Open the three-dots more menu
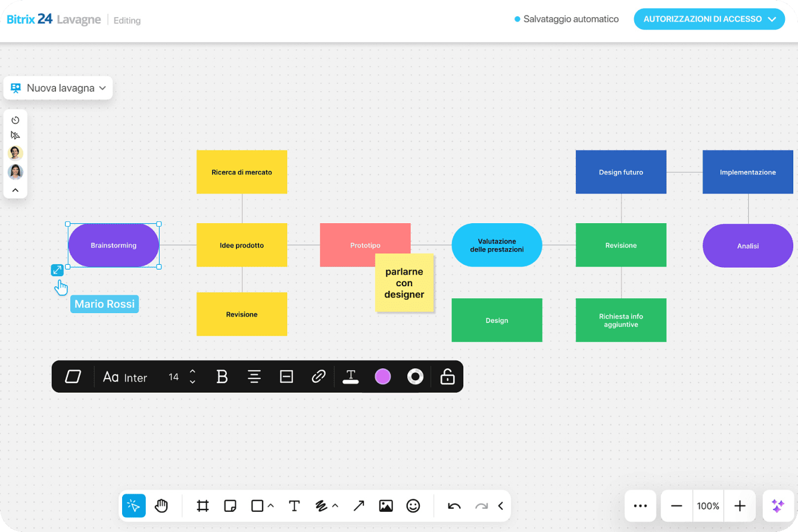The height and width of the screenshot is (532, 798). click(x=640, y=506)
